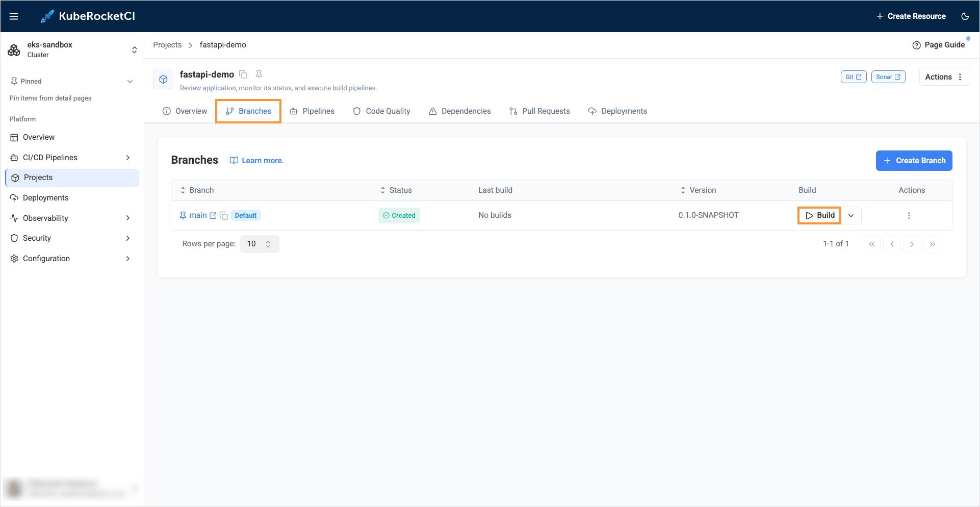Open the Sonar external link
This screenshot has height=507, width=980.
click(888, 77)
